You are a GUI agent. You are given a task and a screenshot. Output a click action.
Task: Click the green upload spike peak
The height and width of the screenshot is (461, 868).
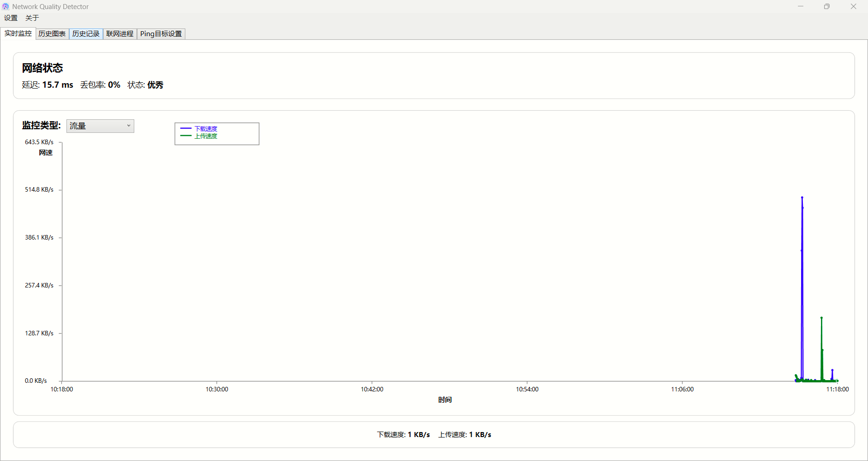click(821, 318)
